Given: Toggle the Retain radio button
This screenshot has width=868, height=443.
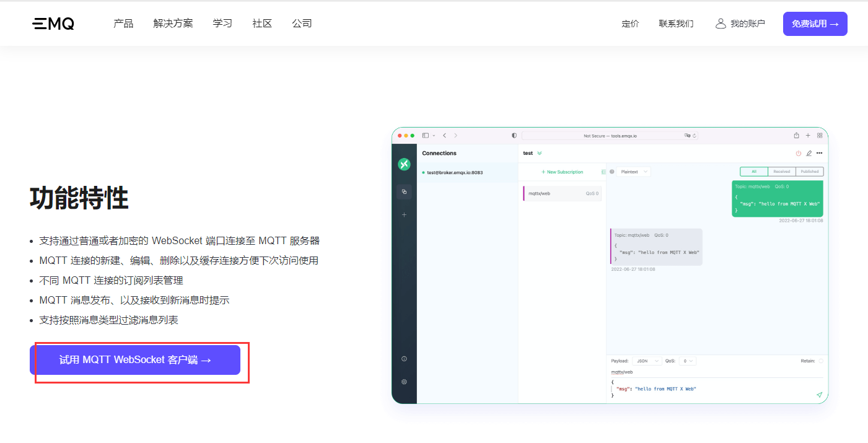Looking at the screenshot, I should tap(821, 361).
